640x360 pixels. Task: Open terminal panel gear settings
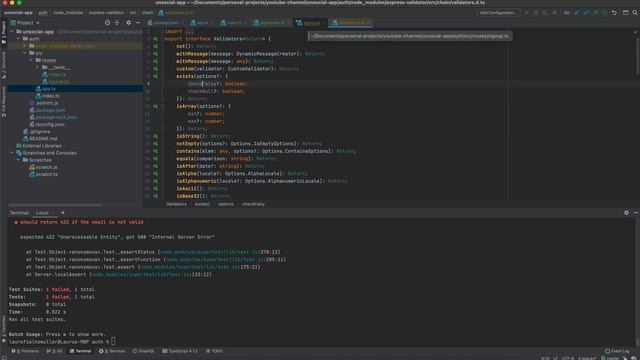626,213
